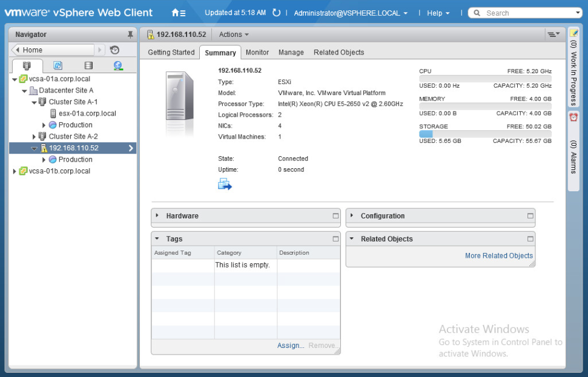
Task: Expand the Hardware portlet
Action: click(157, 215)
